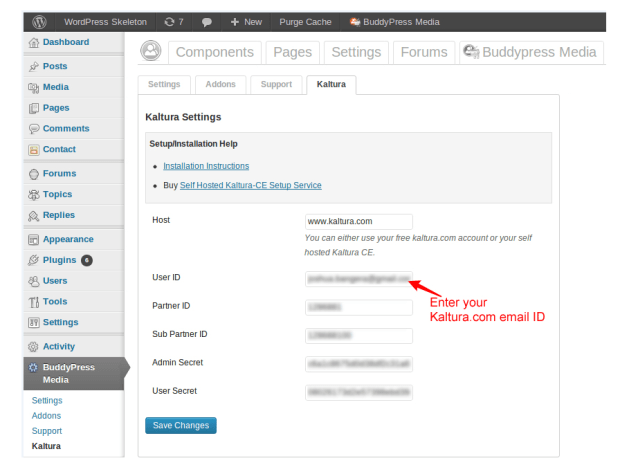The width and height of the screenshot is (620, 465).
Task: Select the Kaltura sub-tab
Action: pos(331,85)
